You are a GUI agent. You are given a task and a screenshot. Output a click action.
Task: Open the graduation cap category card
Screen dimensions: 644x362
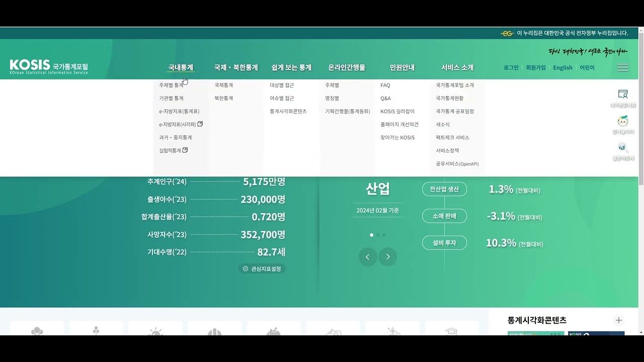[x=451, y=328]
